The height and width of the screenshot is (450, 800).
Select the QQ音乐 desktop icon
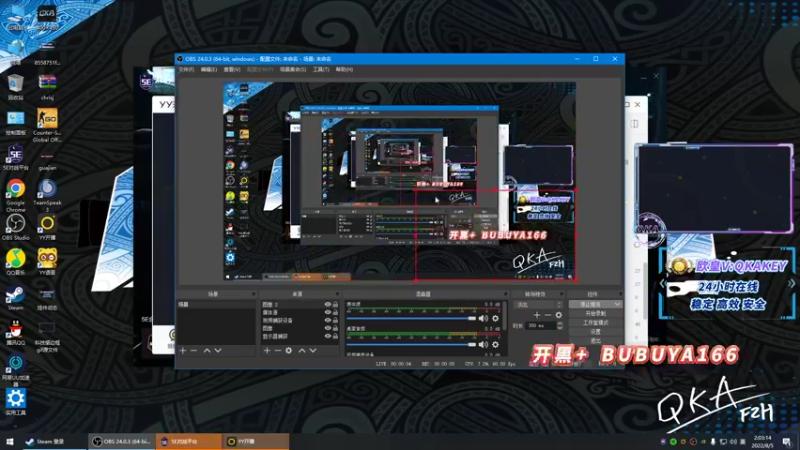pos(15,262)
